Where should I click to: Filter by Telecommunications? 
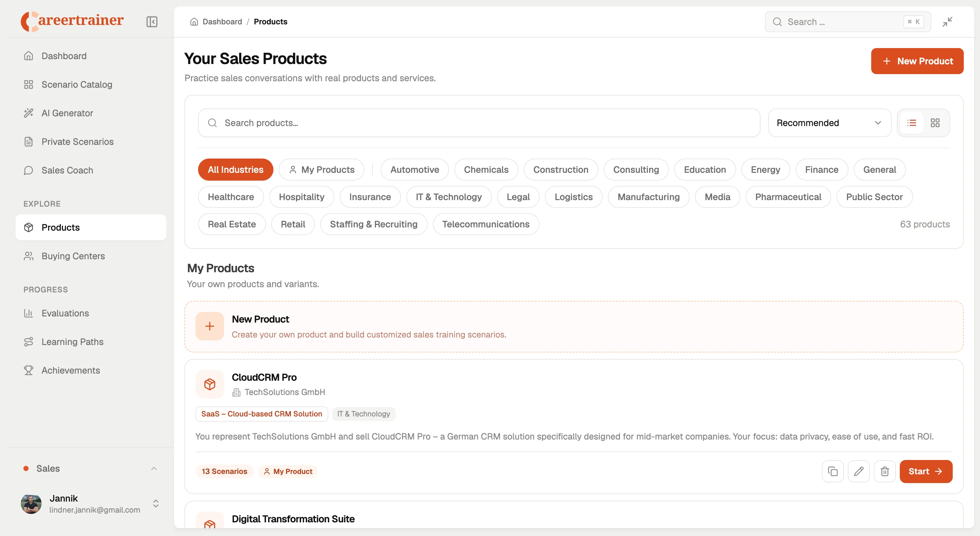pyautogui.click(x=485, y=224)
